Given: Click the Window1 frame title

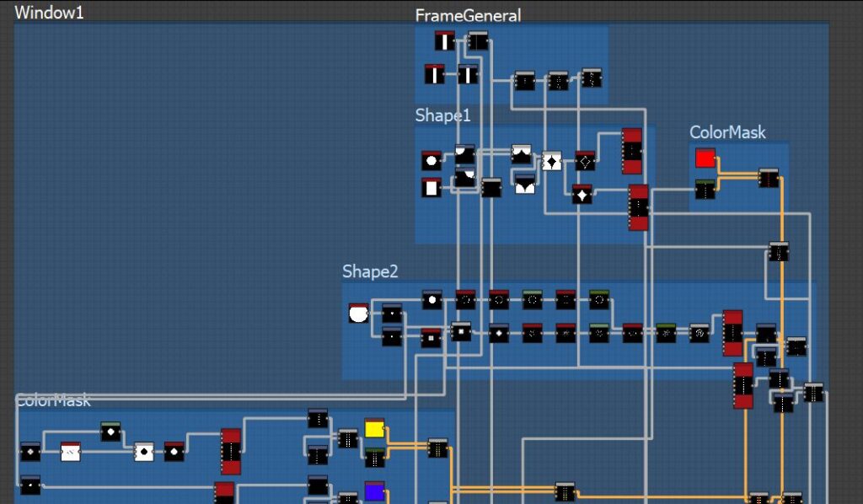Looking at the screenshot, I should pos(49,12).
